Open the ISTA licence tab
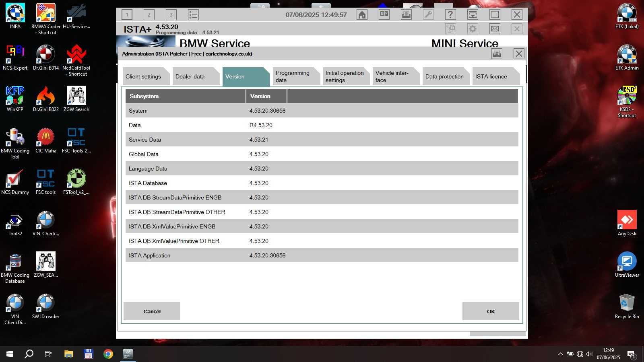Viewport: 644px width, 362px height. click(496, 76)
